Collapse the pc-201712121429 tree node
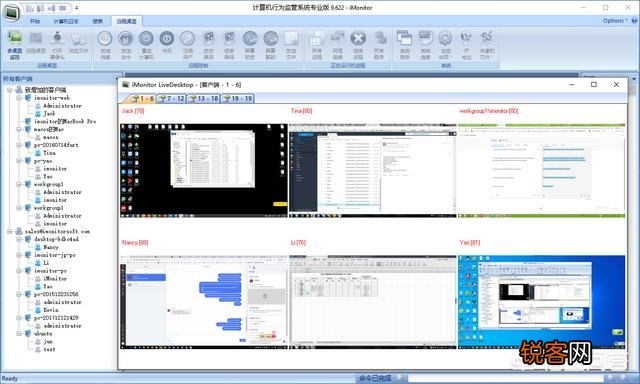The width and height of the screenshot is (640, 384). point(19,318)
